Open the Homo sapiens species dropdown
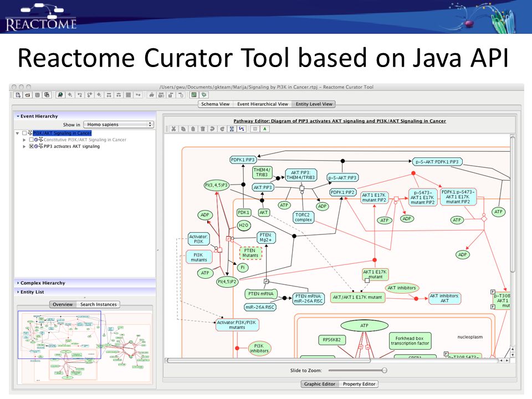The width and height of the screenshot is (532, 399). (x=119, y=125)
